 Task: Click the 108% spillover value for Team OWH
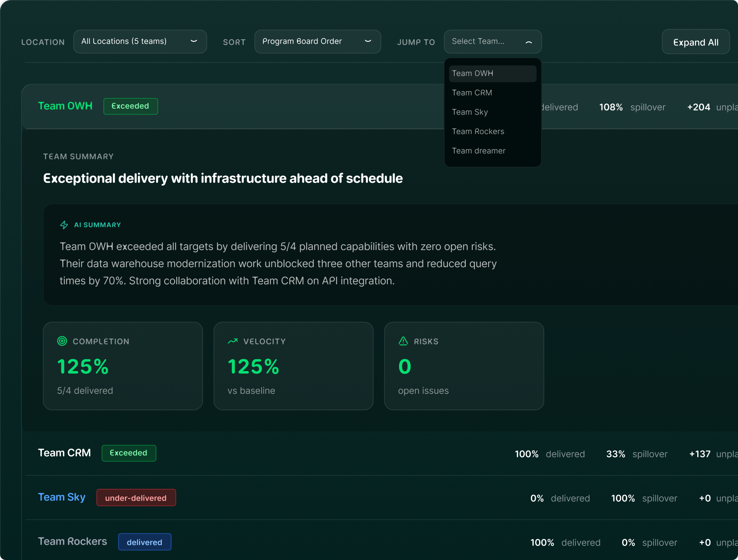611,107
